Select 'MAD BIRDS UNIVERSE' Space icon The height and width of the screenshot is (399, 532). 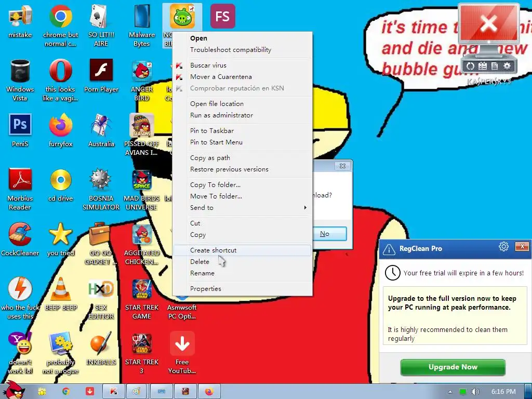point(141,189)
